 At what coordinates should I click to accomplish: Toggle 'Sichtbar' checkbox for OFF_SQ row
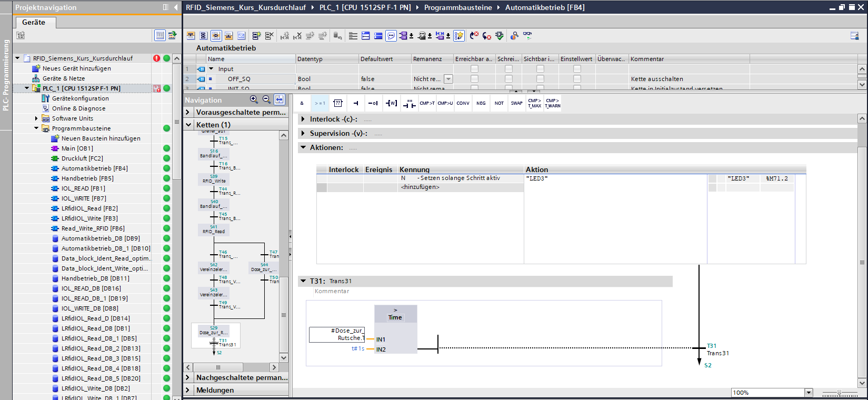tap(540, 79)
